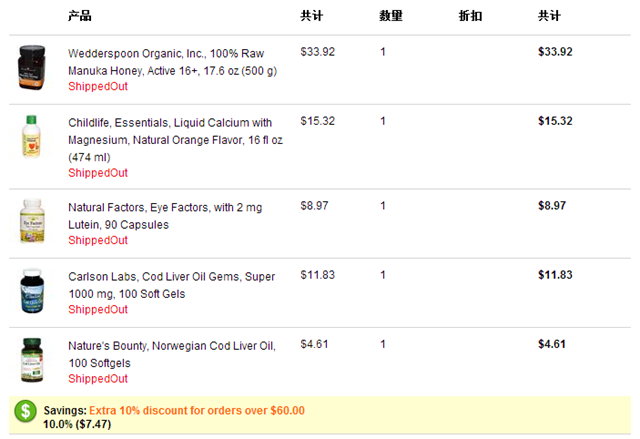The image size is (640, 439).
Task: Click ShippedOut status under Carlson Labs item
Action: point(98,310)
